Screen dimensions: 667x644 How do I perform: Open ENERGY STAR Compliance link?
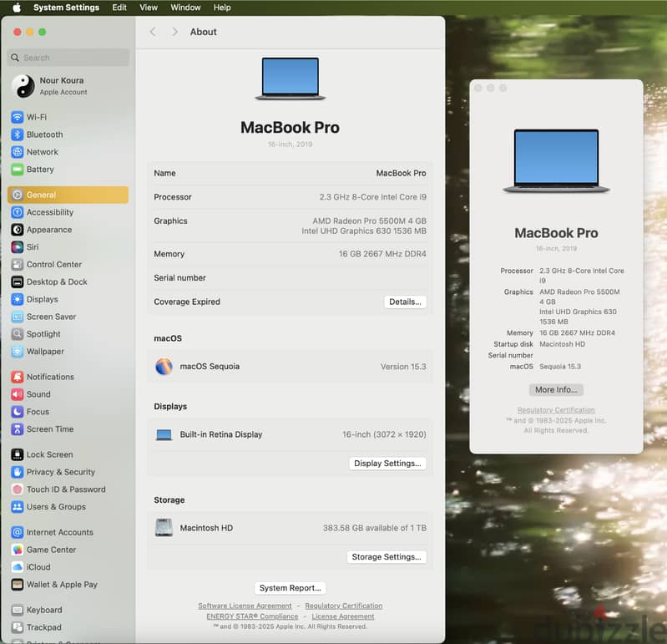pos(252,616)
